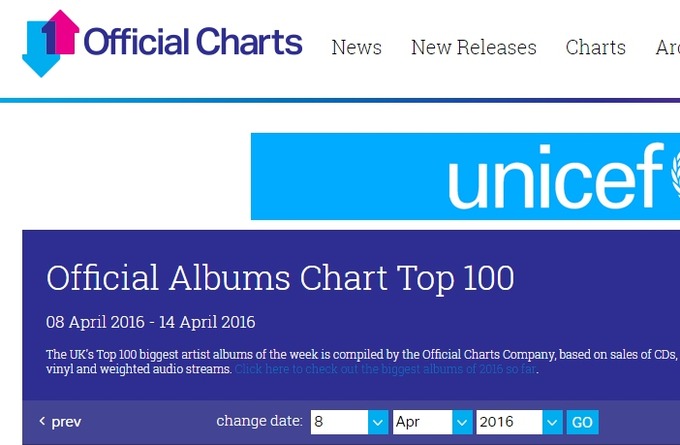
Task: Open the partially visible Archive menu item
Action: click(668, 47)
